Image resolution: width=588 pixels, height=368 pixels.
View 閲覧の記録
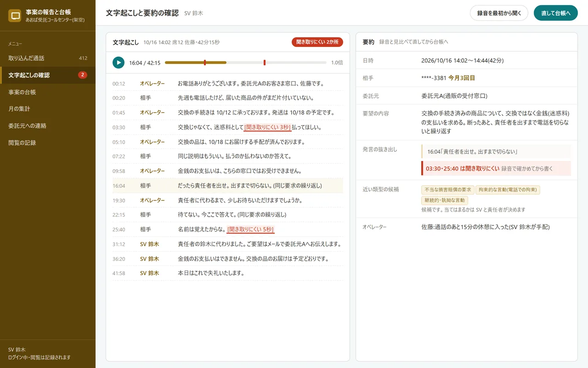[48, 143]
